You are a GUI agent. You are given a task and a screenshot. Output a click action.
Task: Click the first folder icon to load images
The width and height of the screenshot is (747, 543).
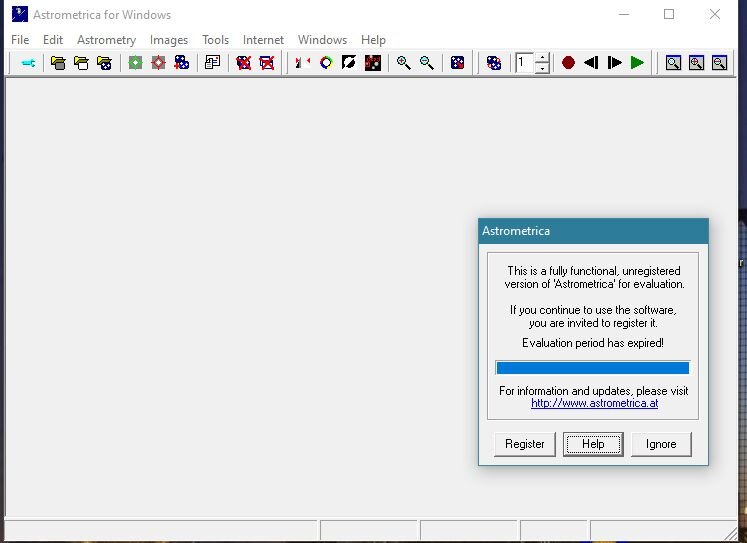[58, 63]
